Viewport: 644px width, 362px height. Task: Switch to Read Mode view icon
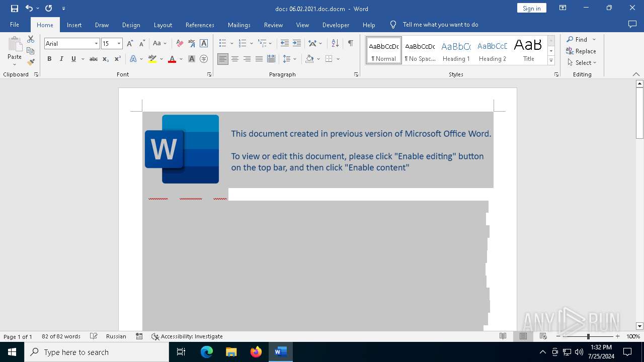click(503, 336)
